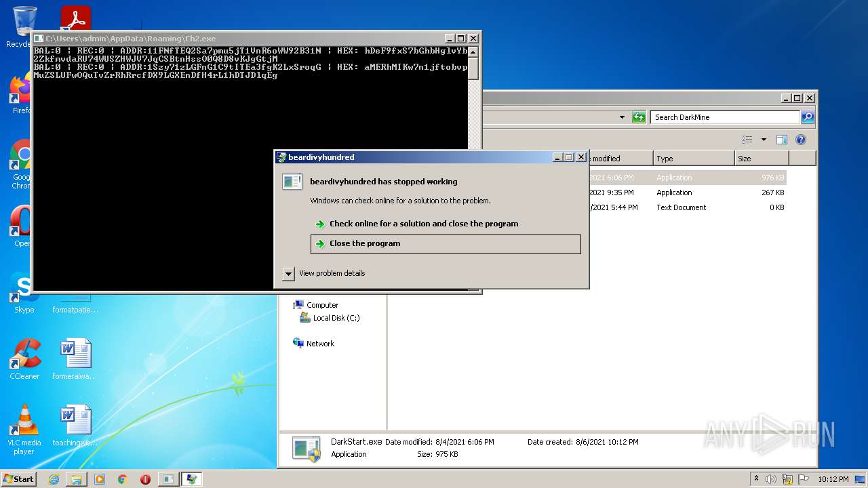Click the search magnifier button in Explorer

807,117
